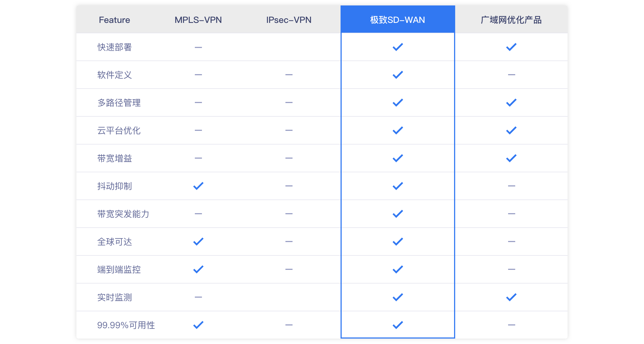
Task: Click MPLS-VPN checkmark for 端到端监控
Action: (x=198, y=269)
